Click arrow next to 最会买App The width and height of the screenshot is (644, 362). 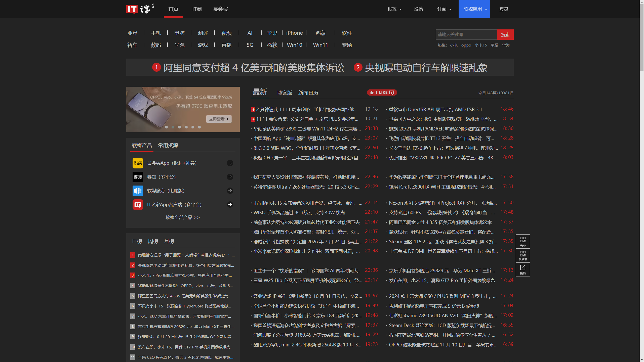[x=230, y=163]
